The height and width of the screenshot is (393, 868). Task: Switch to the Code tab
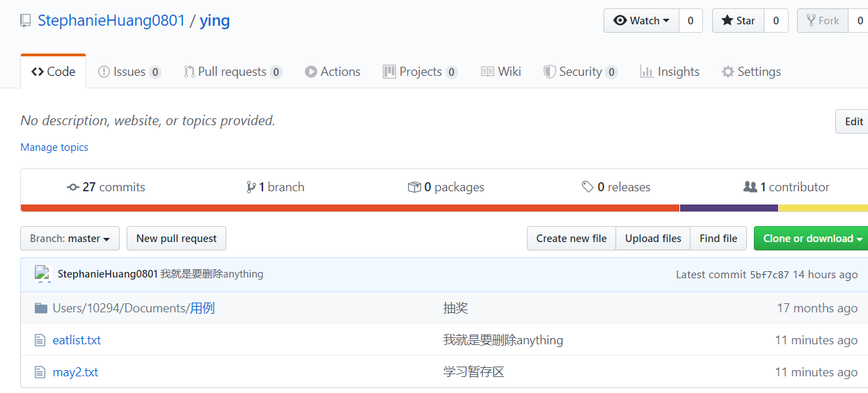[54, 72]
